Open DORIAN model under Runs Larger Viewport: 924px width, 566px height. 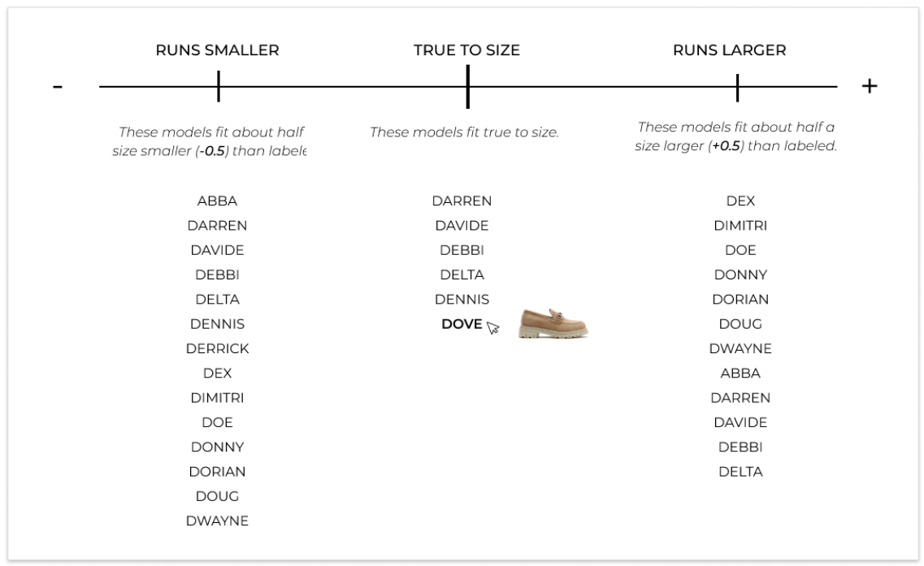tap(740, 299)
